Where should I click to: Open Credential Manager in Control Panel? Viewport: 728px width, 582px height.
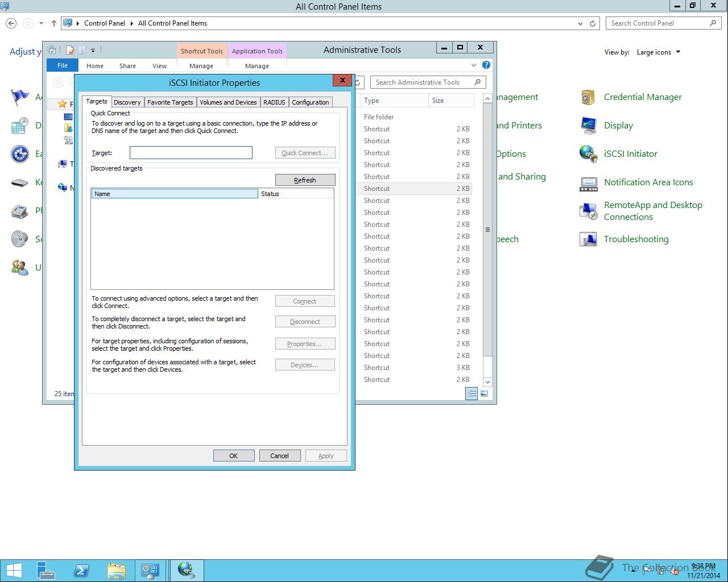pos(643,97)
